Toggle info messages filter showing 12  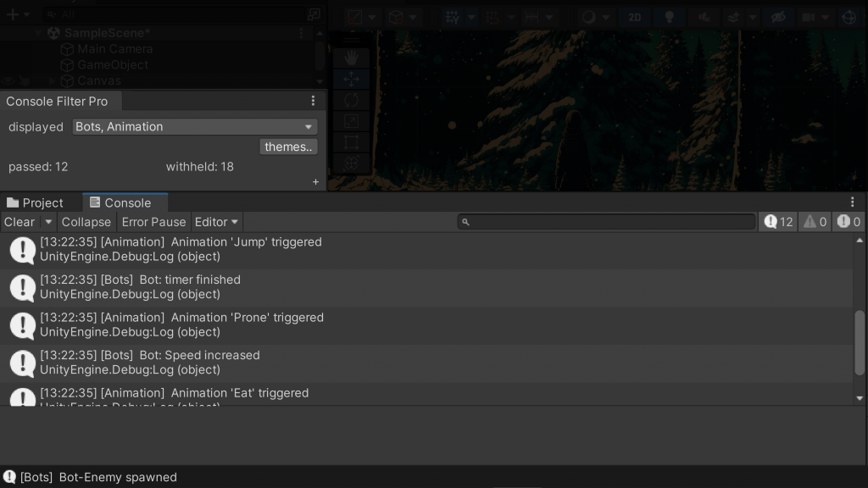(778, 222)
